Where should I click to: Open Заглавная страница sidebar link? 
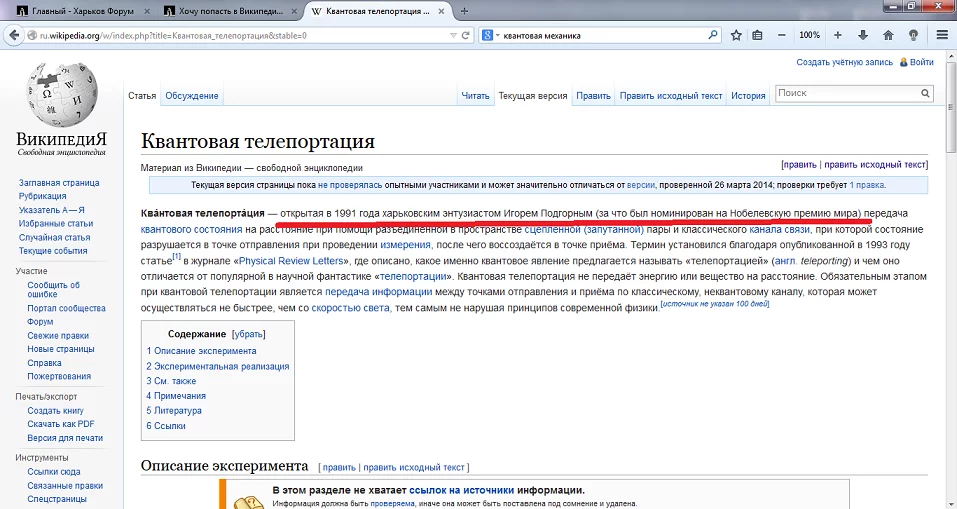pos(59,182)
